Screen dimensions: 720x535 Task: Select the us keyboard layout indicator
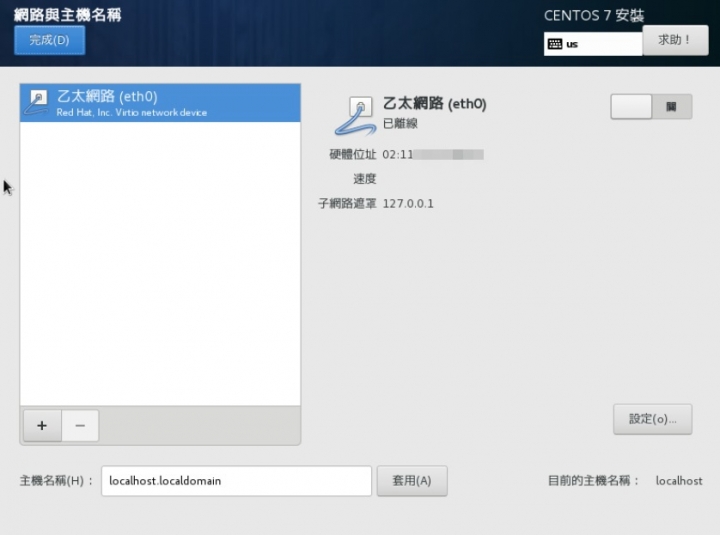[x=593, y=44]
